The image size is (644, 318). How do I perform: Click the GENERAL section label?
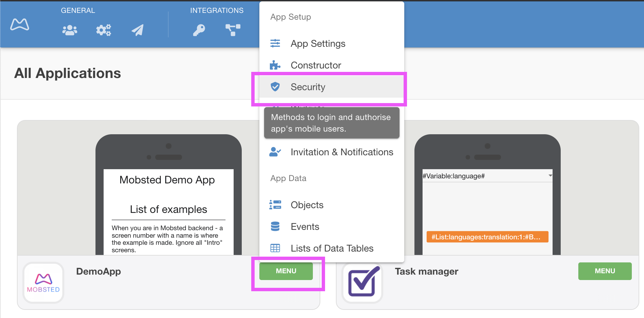click(78, 11)
